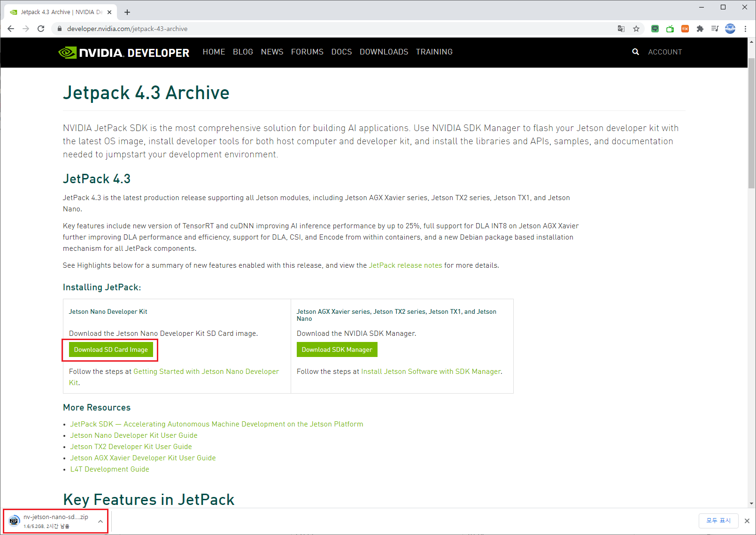The width and height of the screenshot is (756, 535).
Task: Close the downloads bar
Action: coord(747,521)
